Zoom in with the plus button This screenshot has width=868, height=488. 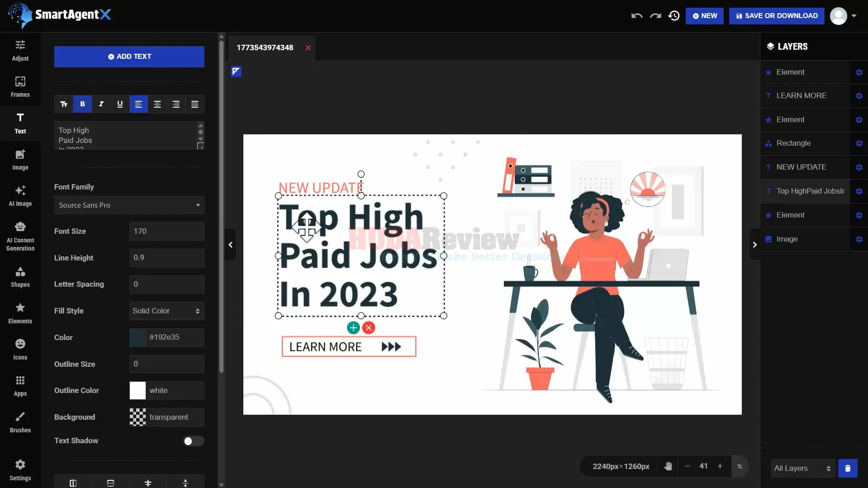pos(720,466)
